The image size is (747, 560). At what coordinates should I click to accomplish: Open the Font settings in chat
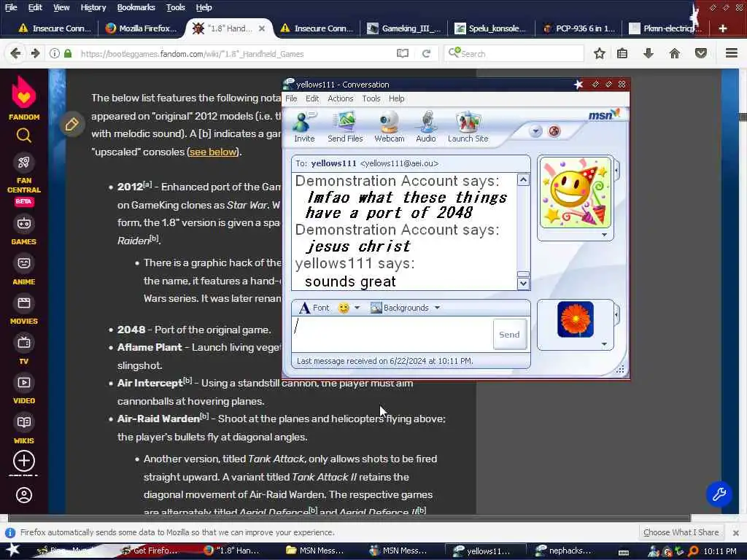(314, 308)
